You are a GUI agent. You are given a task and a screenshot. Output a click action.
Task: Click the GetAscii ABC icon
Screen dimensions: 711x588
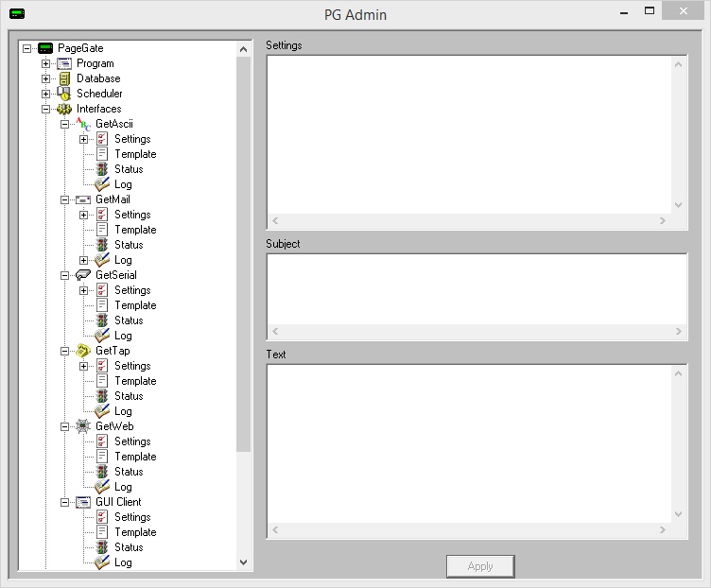click(x=83, y=124)
